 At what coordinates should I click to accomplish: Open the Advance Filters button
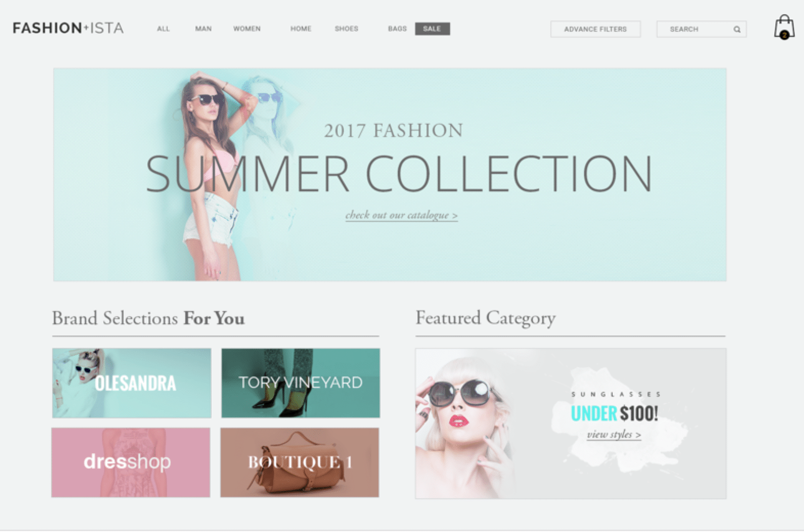pos(595,29)
